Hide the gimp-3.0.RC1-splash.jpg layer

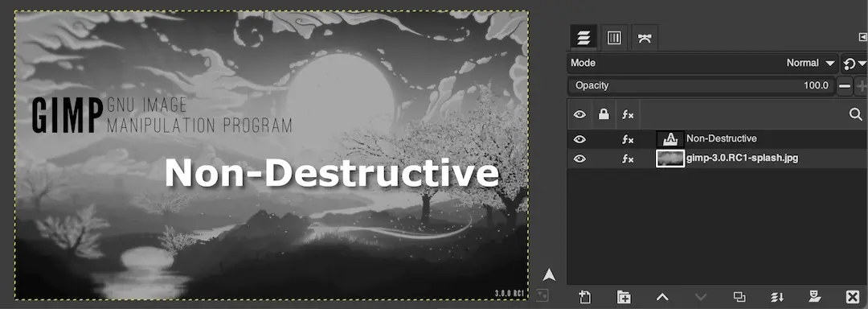coord(579,159)
